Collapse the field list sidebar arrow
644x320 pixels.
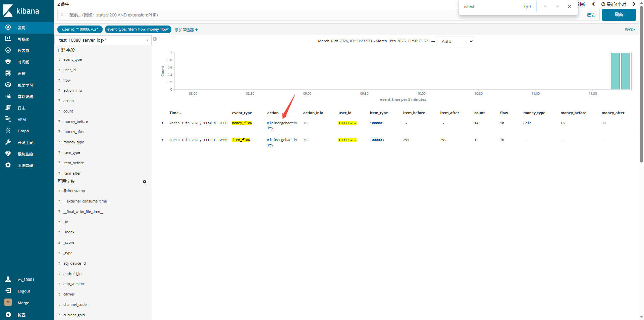point(155,39)
